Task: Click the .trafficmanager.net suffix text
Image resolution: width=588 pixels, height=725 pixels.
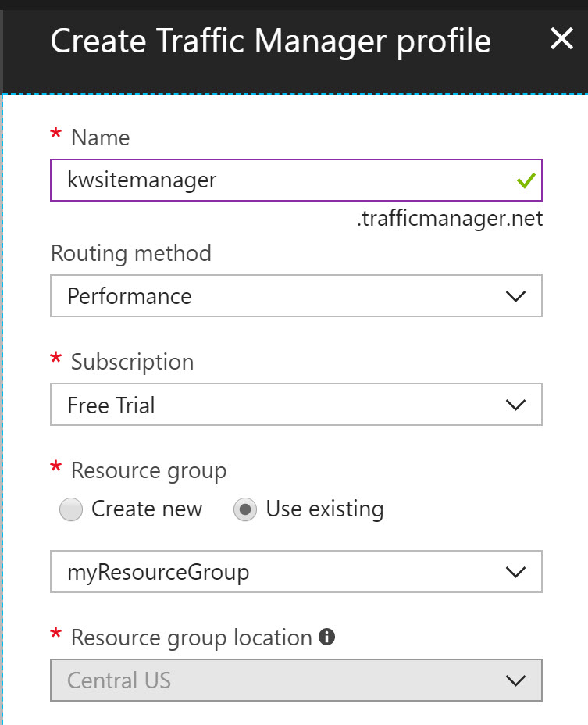Action: click(450, 218)
